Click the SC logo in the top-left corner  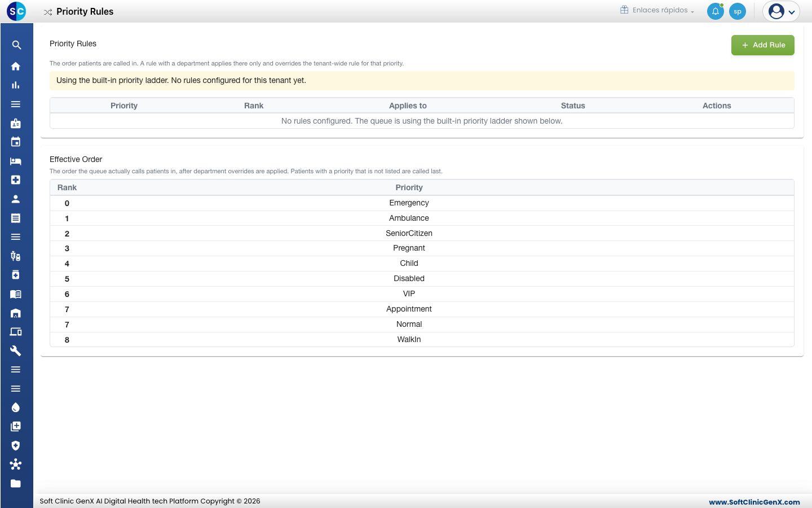(16, 11)
